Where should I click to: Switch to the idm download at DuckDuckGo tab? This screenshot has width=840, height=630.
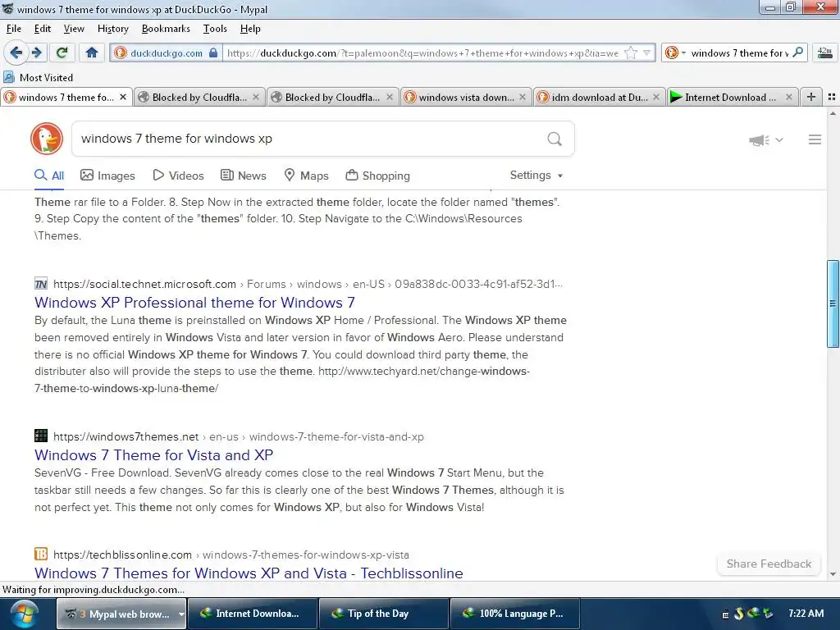tap(599, 97)
